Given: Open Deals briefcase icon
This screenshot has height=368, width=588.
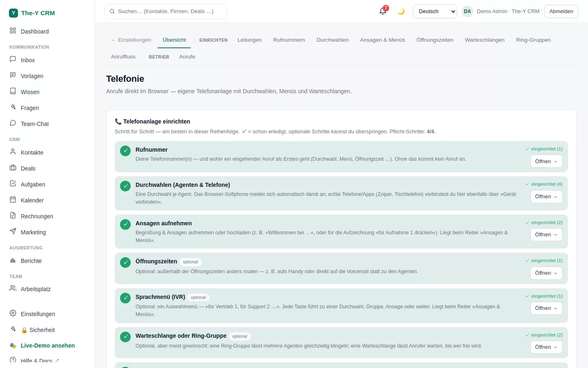Looking at the screenshot, I should (x=13, y=168).
